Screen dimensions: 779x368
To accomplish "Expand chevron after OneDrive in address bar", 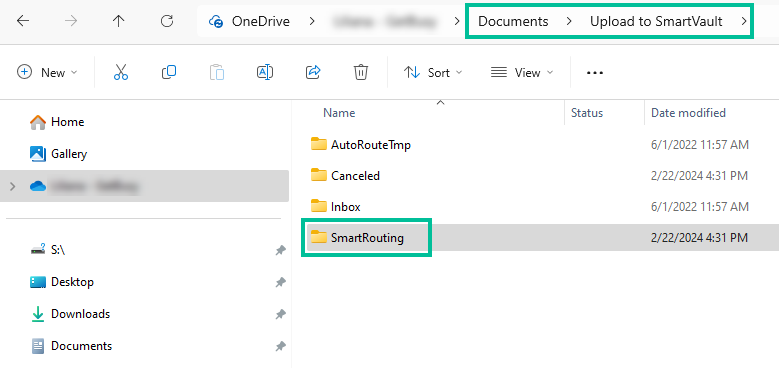I will 312,21.
